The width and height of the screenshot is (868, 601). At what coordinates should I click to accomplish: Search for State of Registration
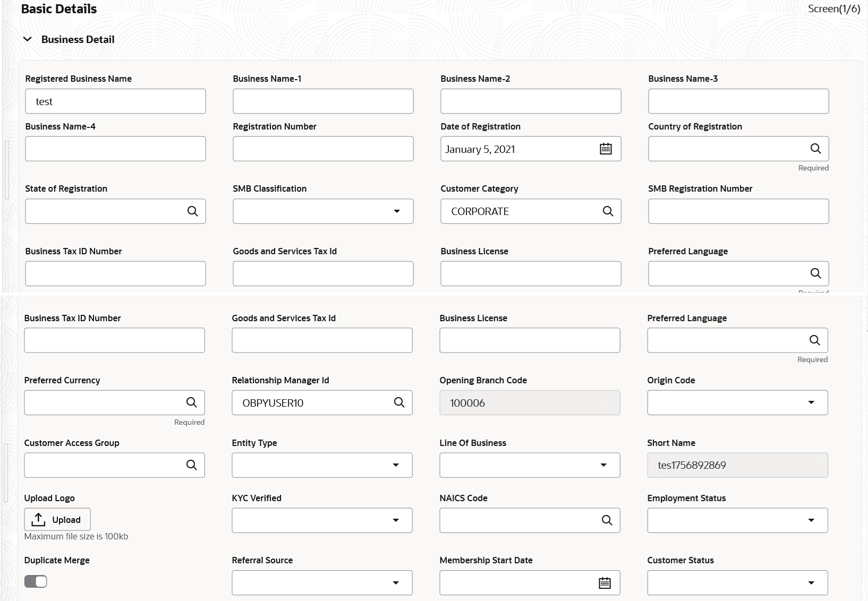192,211
